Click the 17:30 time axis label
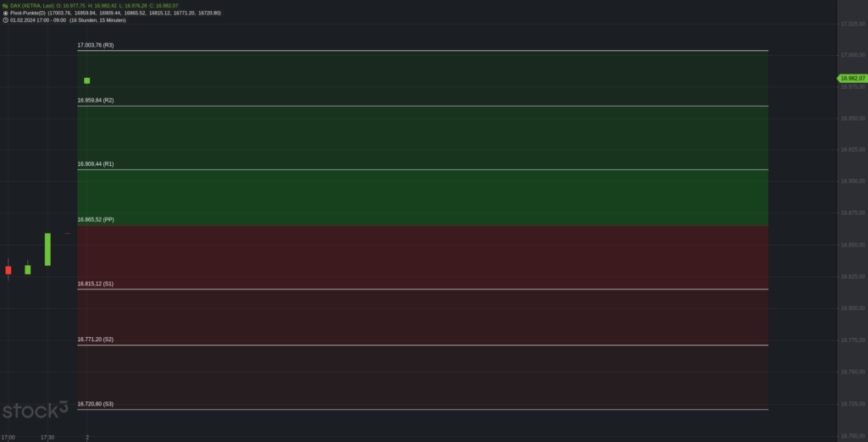868x442 pixels. click(x=47, y=438)
